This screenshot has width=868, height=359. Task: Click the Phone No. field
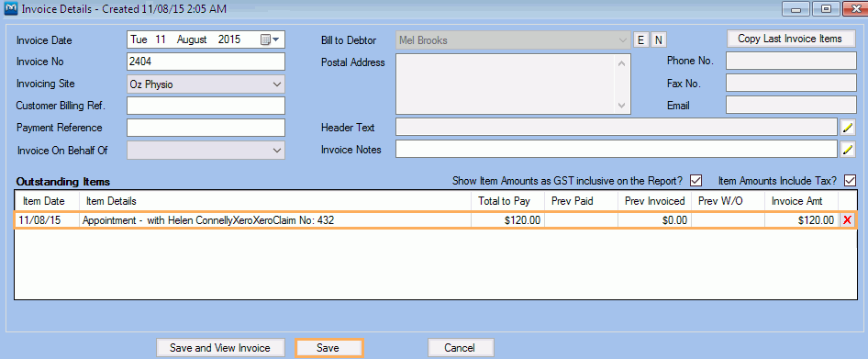click(791, 61)
